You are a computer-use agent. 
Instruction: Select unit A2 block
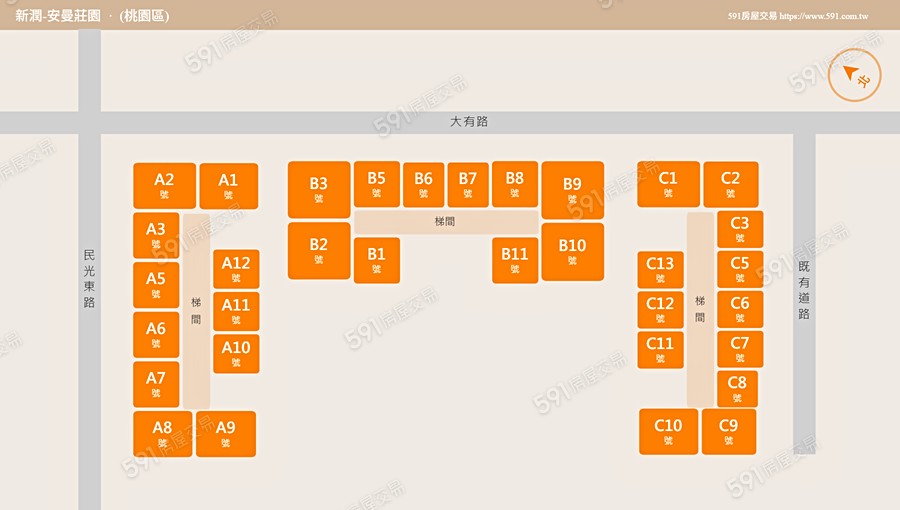(x=164, y=186)
